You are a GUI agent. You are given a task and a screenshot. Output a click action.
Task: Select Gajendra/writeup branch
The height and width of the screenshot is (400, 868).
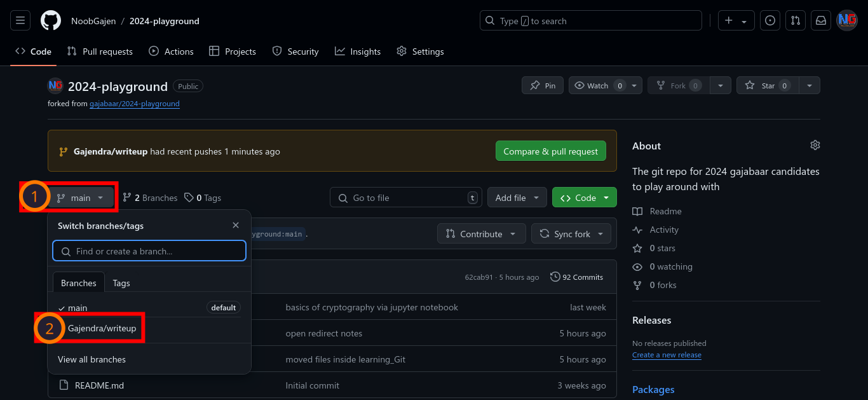pyautogui.click(x=149, y=328)
